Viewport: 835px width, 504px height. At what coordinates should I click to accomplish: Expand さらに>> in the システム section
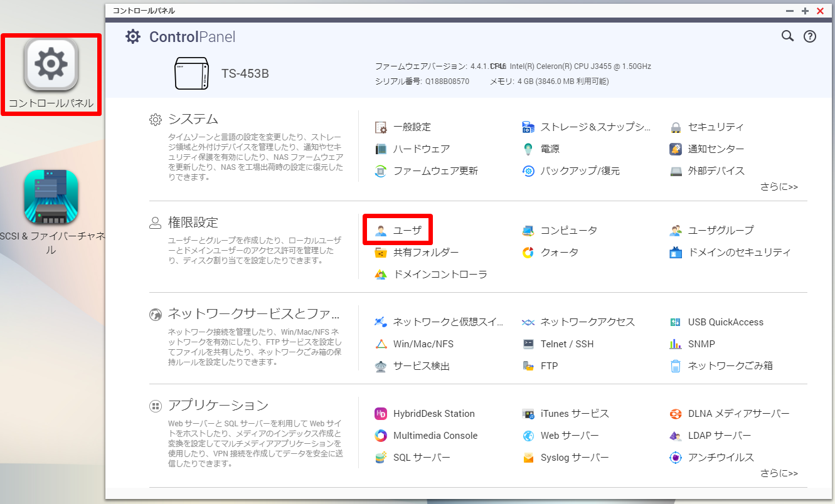coord(779,187)
